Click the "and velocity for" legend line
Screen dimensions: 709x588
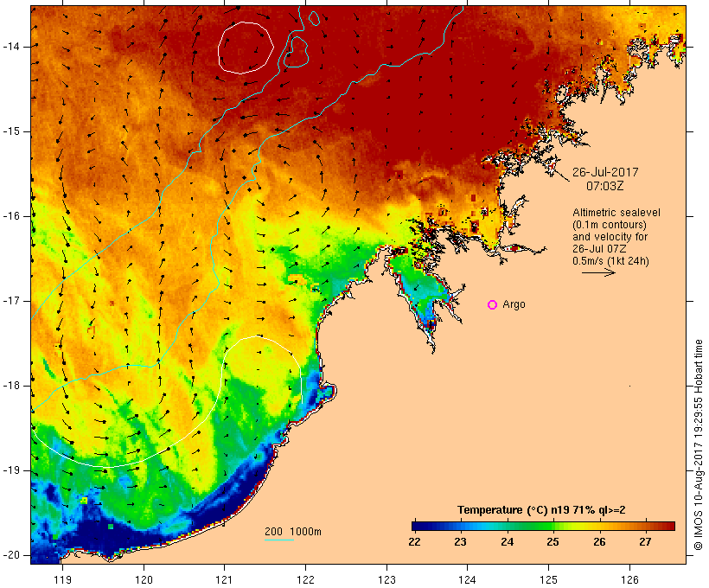[x=610, y=237]
